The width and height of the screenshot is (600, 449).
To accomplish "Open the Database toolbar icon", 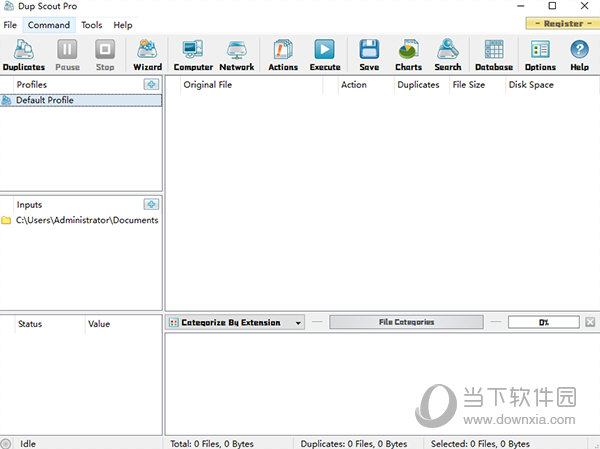I will (494, 55).
